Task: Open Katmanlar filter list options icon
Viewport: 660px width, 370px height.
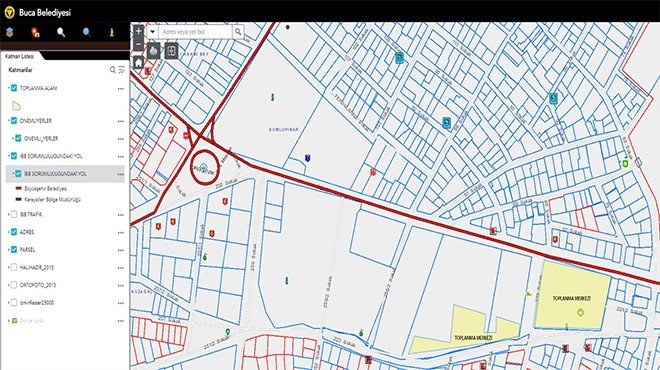Action: [x=122, y=70]
